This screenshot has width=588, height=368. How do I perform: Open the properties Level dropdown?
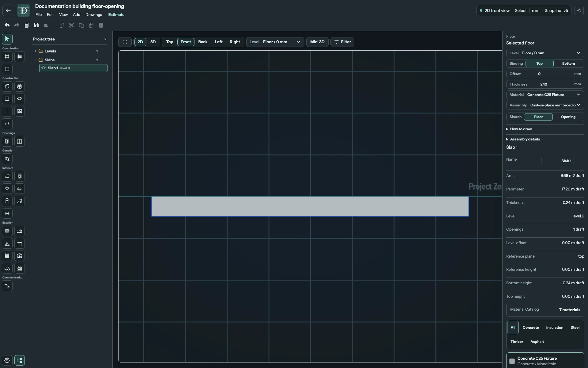(x=545, y=53)
